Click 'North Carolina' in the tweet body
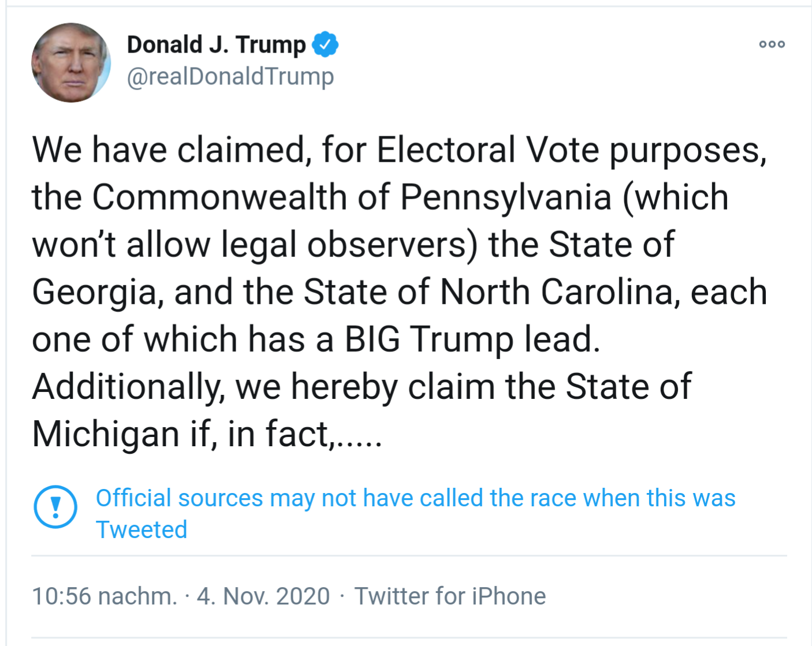This screenshot has width=812, height=646. tap(556, 292)
